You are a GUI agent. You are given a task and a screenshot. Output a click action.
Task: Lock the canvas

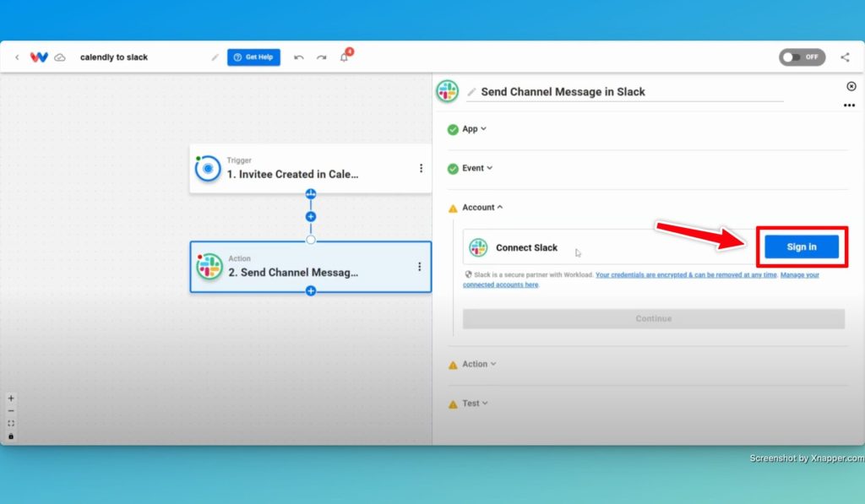[11, 436]
